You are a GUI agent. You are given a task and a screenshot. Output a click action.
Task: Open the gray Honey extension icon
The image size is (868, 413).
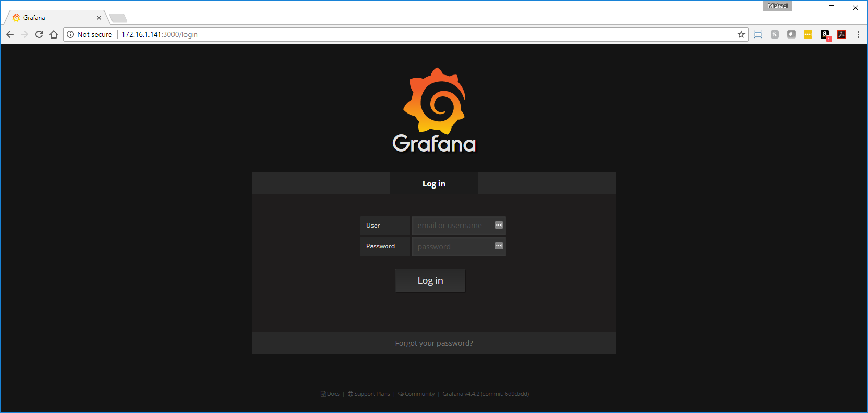775,34
